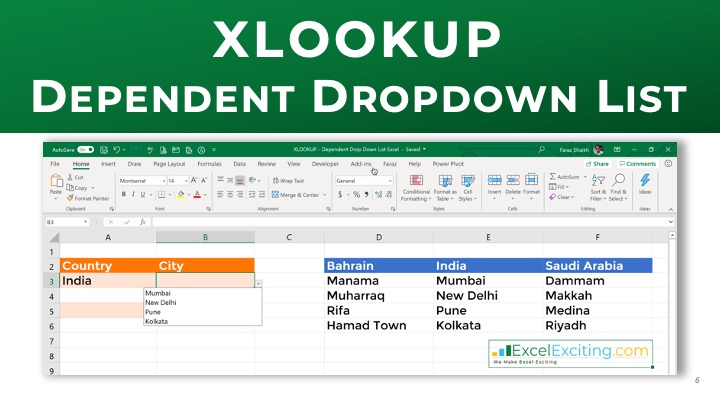This screenshot has height=405, width=720.
Task: Open the font name dropdown Montserrat
Action: pos(163,181)
